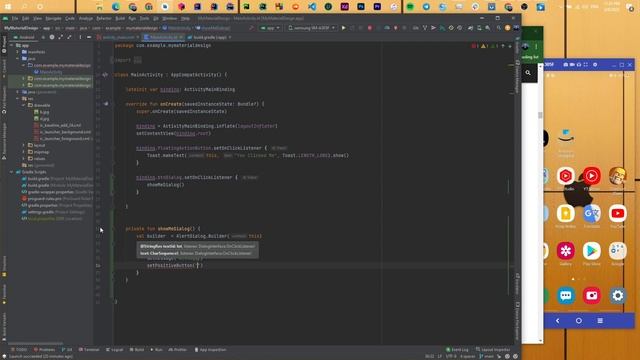The image size is (640, 360).
Task: Click expand-all icon in Project panel header
Action: [60, 37]
